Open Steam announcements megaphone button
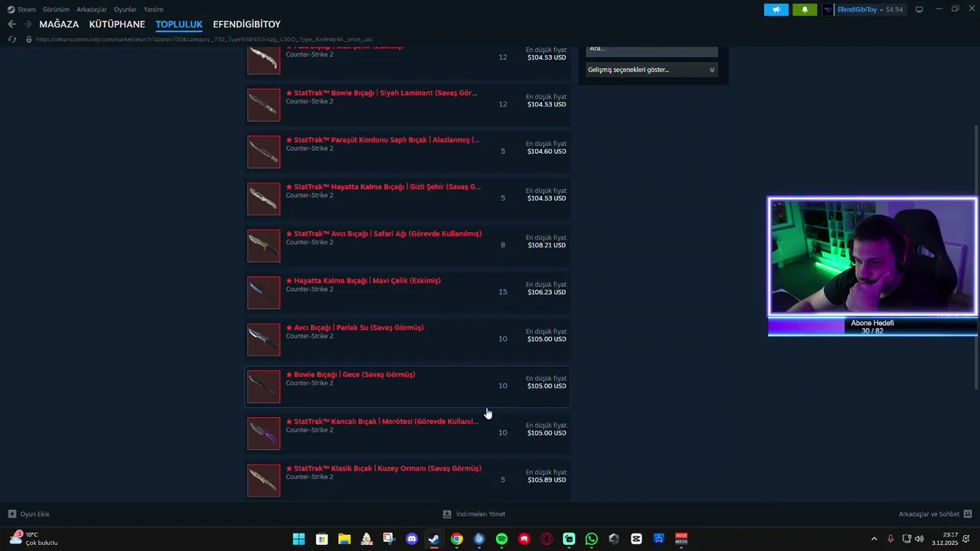The width and height of the screenshot is (980, 551). point(776,9)
